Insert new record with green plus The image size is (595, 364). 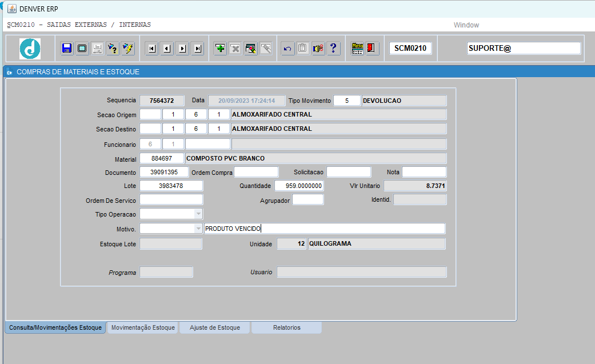coord(220,48)
